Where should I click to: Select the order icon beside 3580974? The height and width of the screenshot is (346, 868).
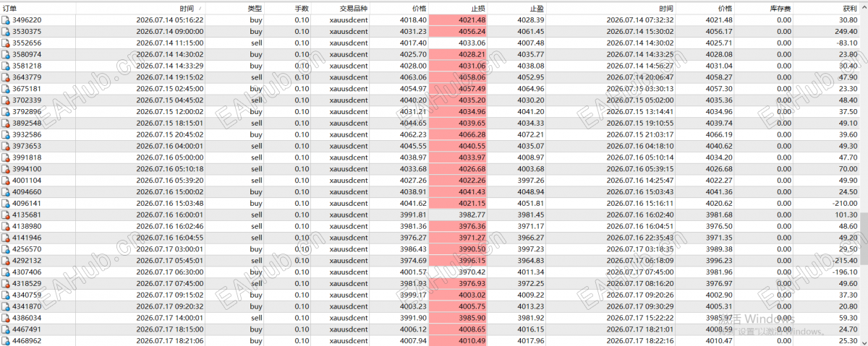pos(7,54)
